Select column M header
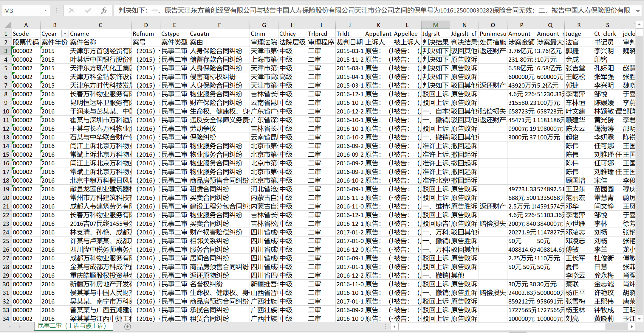The width and height of the screenshot is (644, 333). point(435,25)
